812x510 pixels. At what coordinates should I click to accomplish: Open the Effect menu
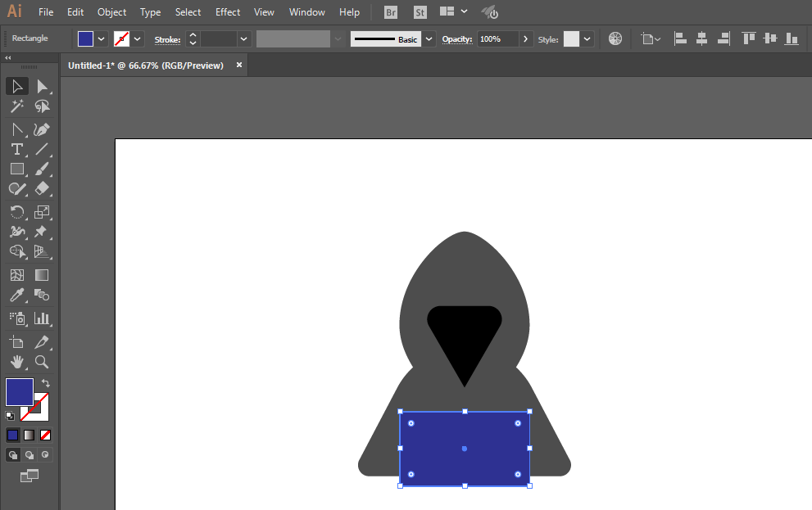pyautogui.click(x=228, y=12)
